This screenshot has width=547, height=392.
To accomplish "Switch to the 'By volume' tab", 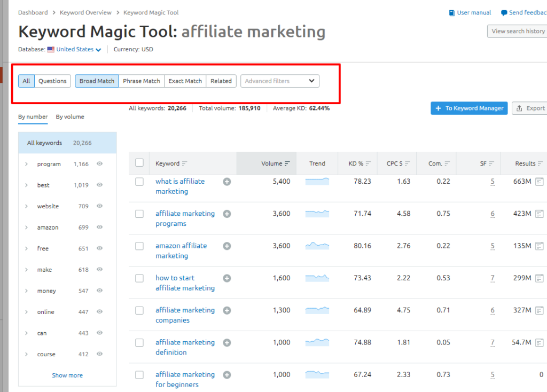I will [70, 117].
